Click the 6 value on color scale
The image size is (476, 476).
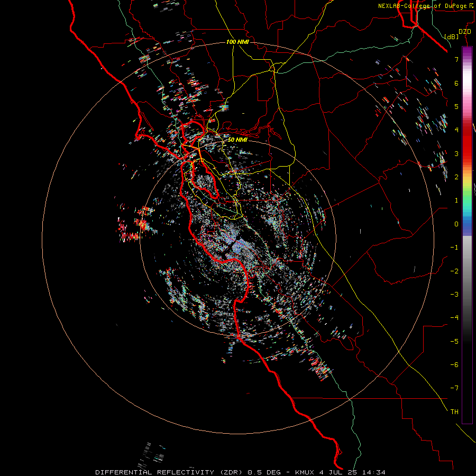[456, 83]
